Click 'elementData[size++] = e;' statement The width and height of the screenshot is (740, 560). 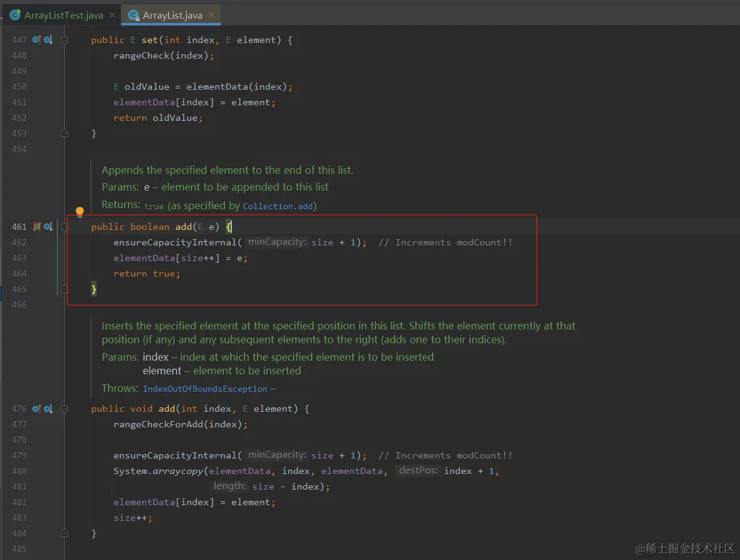[x=180, y=258]
